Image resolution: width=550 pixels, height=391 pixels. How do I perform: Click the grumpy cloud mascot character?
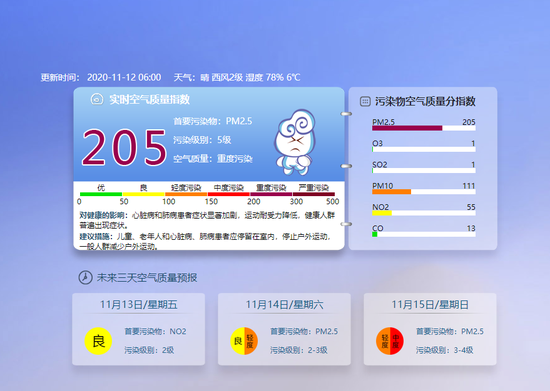click(x=295, y=142)
